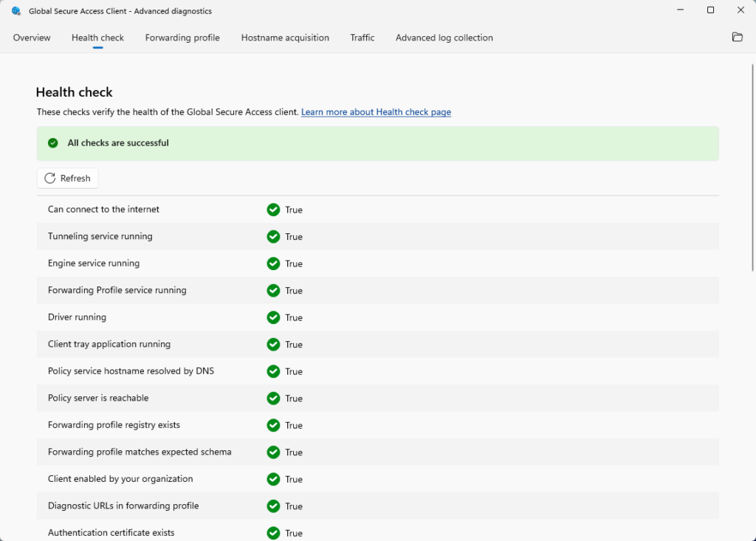This screenshot has width=756, height=541.
Task: Click the True value for Policy server is reachable
Action: 294,399
